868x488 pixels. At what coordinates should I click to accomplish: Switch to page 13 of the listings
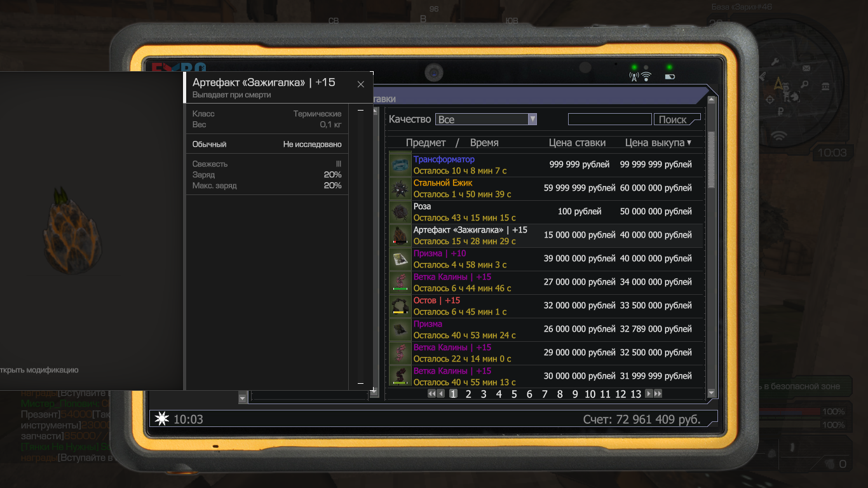636,394
